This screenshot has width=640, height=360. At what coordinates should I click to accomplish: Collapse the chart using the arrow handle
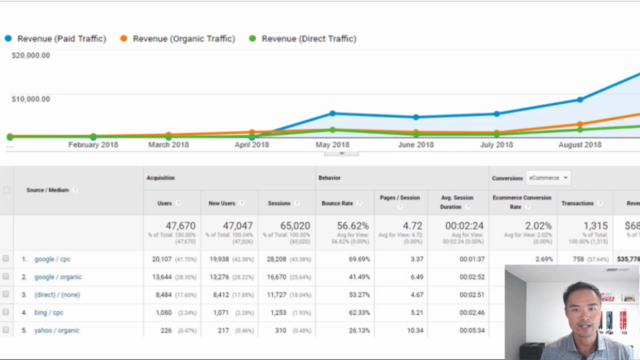tap(342, 153)
